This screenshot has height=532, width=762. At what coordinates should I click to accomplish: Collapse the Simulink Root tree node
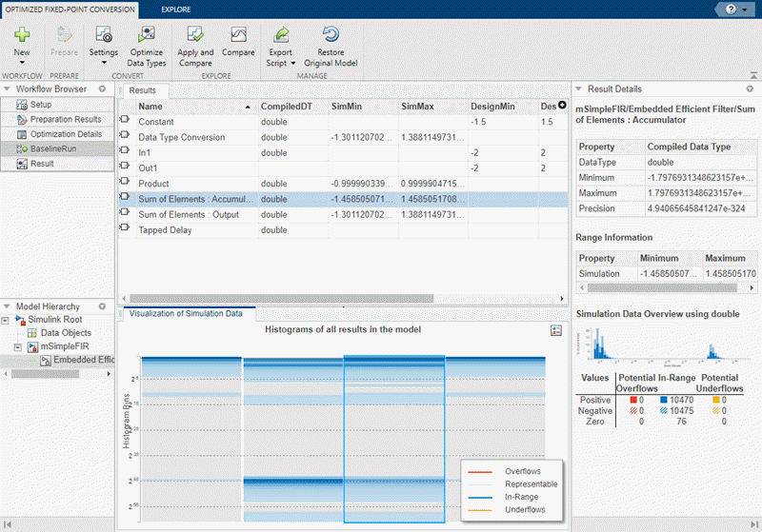pyautogui.click(x=7, y=320)
